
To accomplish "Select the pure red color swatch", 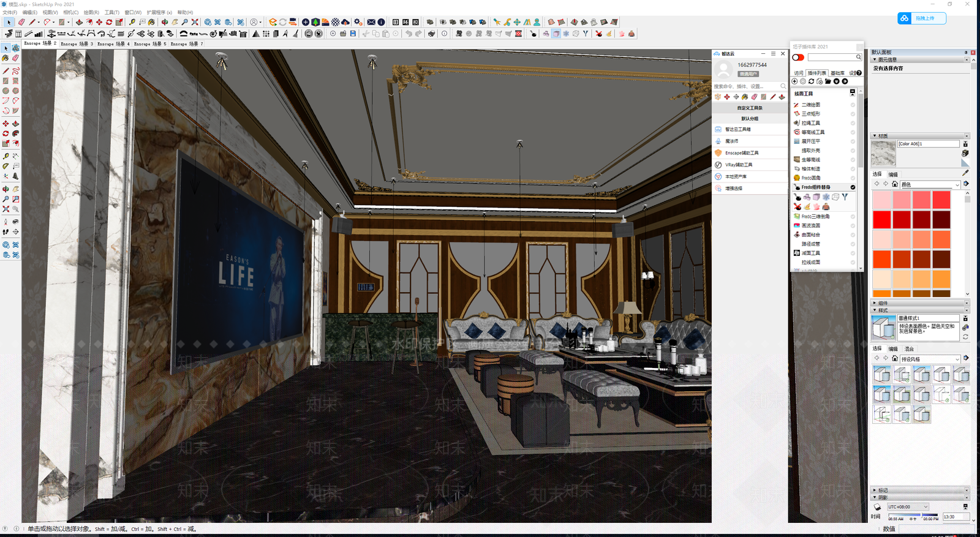I will click(882, 219).
